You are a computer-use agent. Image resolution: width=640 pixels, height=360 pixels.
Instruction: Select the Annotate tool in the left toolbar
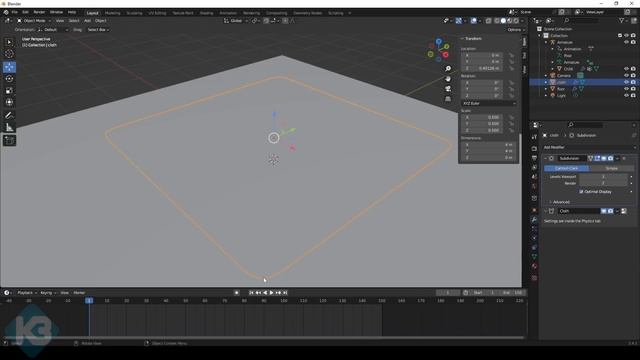click(9, 116)
